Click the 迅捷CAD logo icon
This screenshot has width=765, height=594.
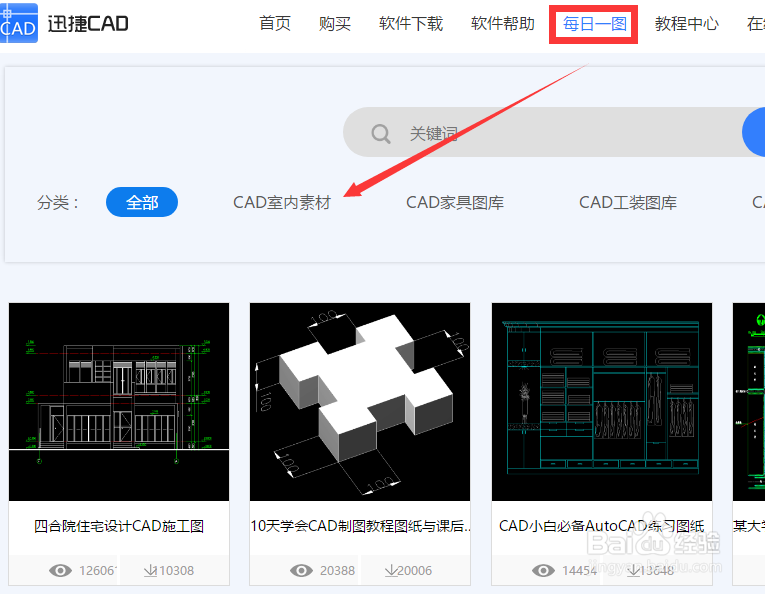point(19,23)
